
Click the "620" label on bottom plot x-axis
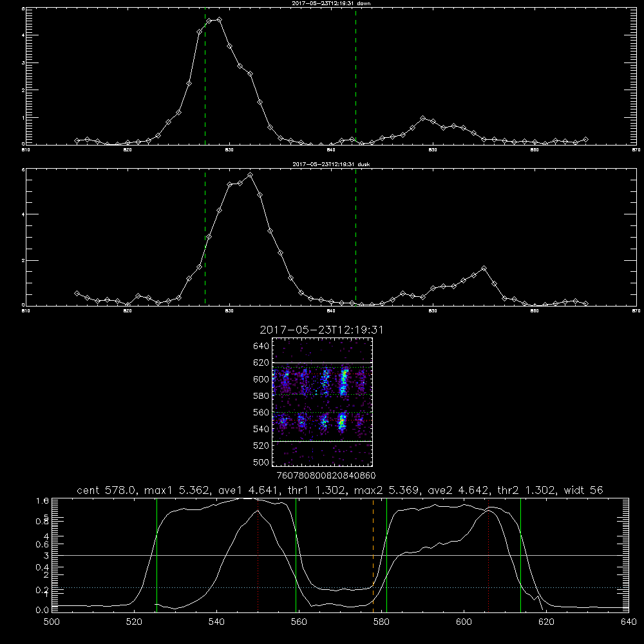click(546, 622)
